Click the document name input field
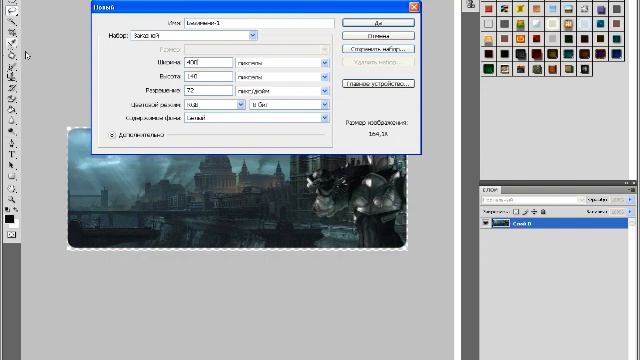Image resolution: width=640 pixels, height=360 pixels. (x=259, y=23)
